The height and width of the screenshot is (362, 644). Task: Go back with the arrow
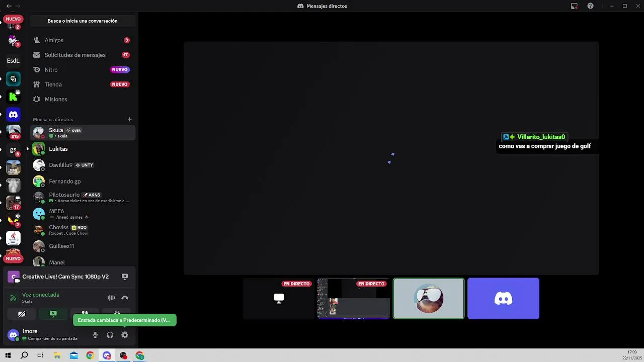(x=9, y=6)
